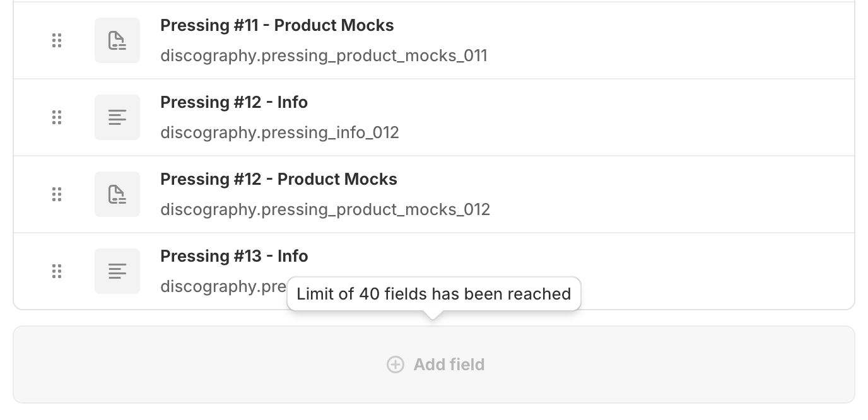Click the 40 fields limit tooltip

click(x=433, y=294)
